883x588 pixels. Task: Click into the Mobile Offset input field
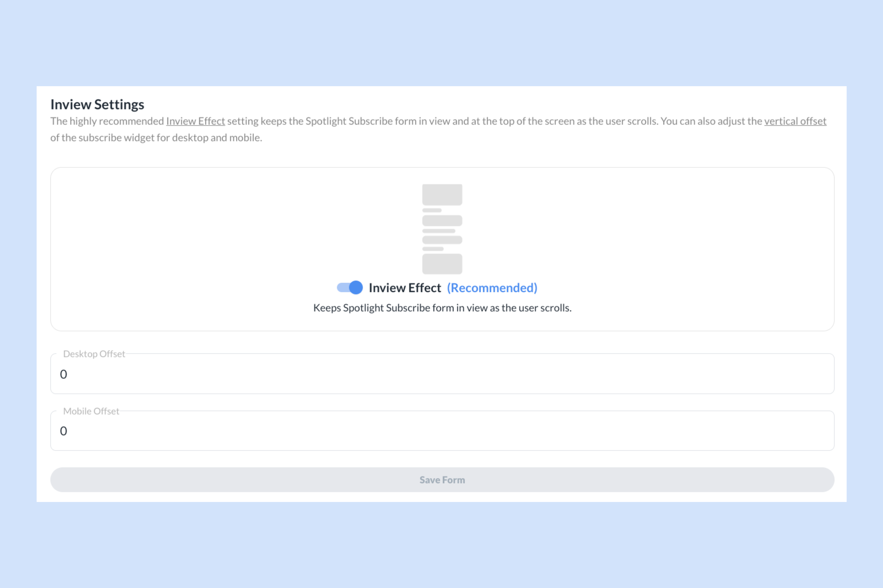tap(442, 431)
